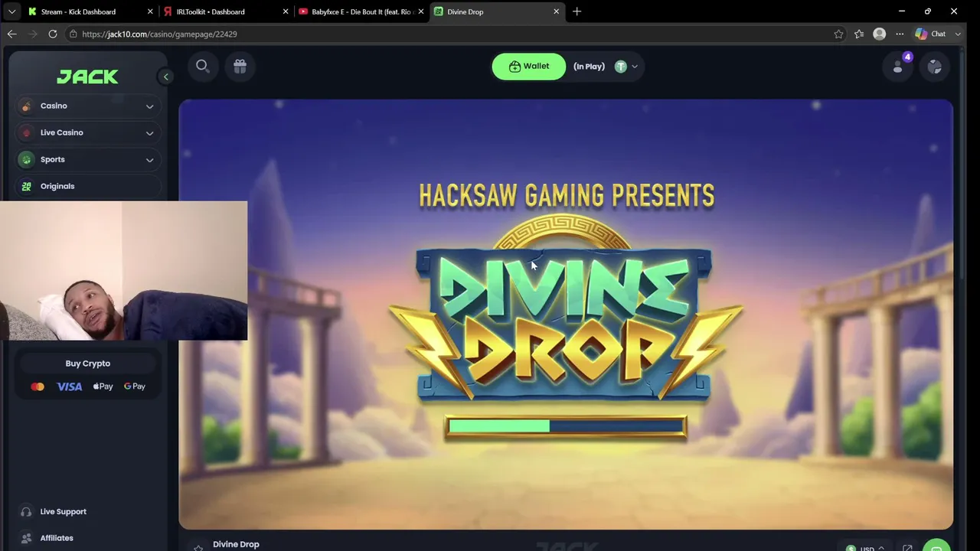Reload the page with the refresh icon

53,34
